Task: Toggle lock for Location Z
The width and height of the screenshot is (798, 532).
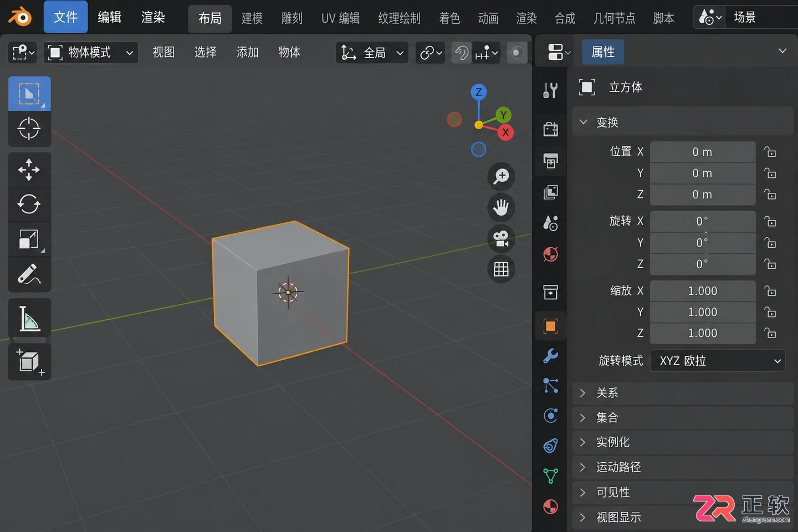Action: pyautogui.click(x=770, y=195)
